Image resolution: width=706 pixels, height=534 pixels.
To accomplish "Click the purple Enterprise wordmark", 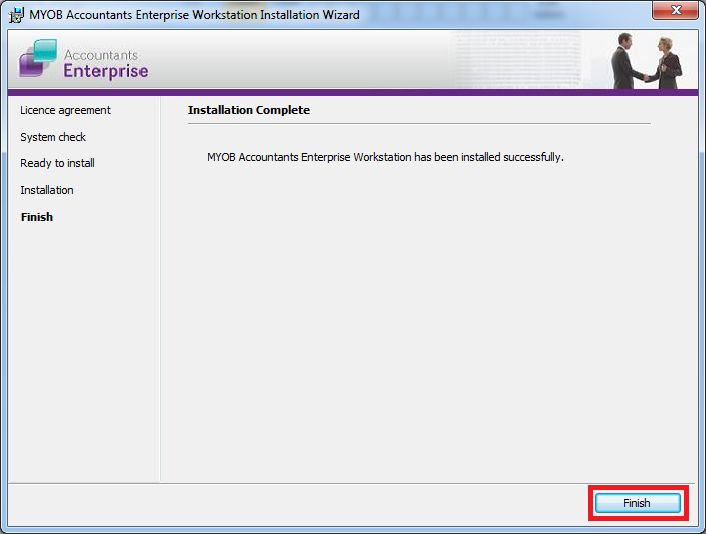I will coord(105,71).
